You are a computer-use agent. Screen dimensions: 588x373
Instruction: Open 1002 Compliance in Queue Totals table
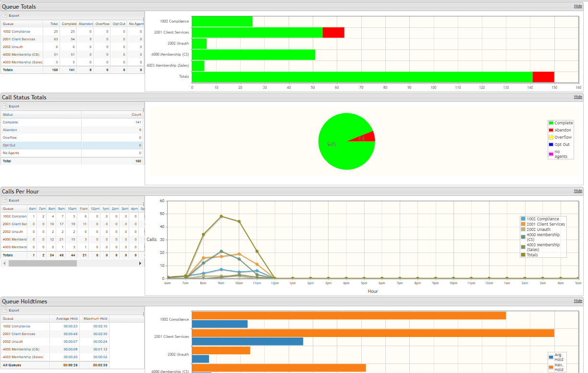click(16, 32)
